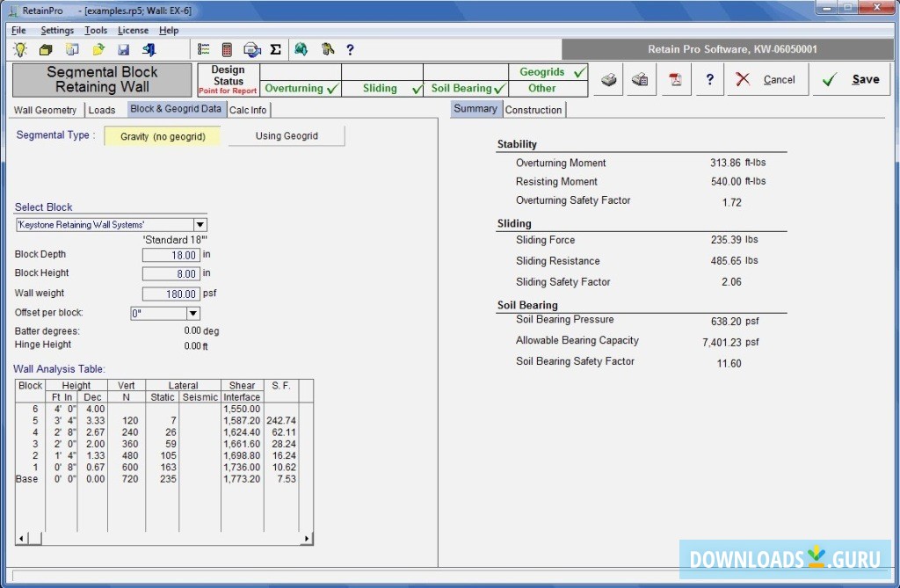Click the globe web update icon
900x588 pixels.
(x=301, y=49)
